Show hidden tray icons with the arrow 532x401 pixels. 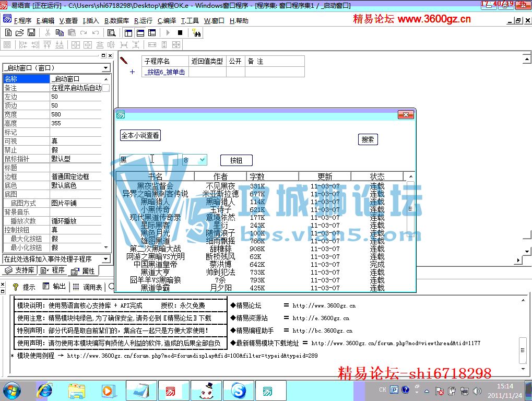pos(427,391)
